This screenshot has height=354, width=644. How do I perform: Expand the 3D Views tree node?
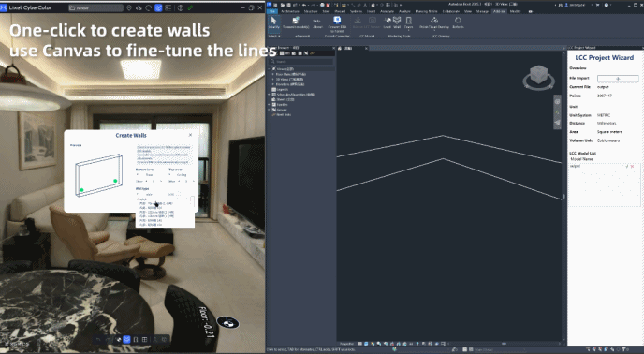(273, 80)
